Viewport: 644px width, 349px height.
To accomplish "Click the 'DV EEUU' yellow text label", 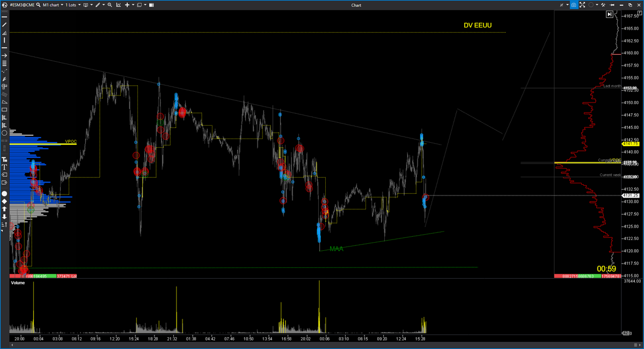I will pos(478,25).
